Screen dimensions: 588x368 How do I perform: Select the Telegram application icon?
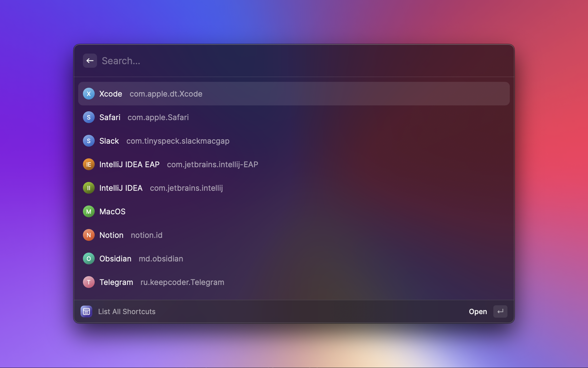tap(88, 281)
